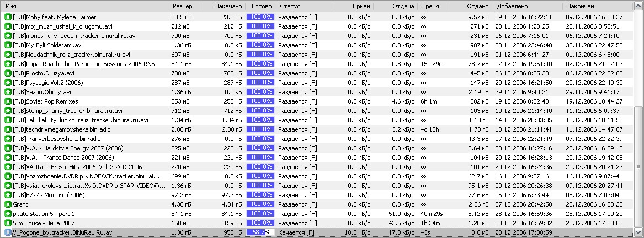
Task: Click status icon for pitate station 5 - part 1
Action: (x=8, y=214)
